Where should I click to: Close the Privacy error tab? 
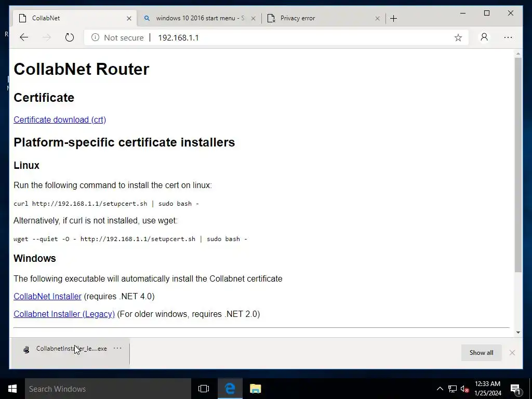coord(377,18)
